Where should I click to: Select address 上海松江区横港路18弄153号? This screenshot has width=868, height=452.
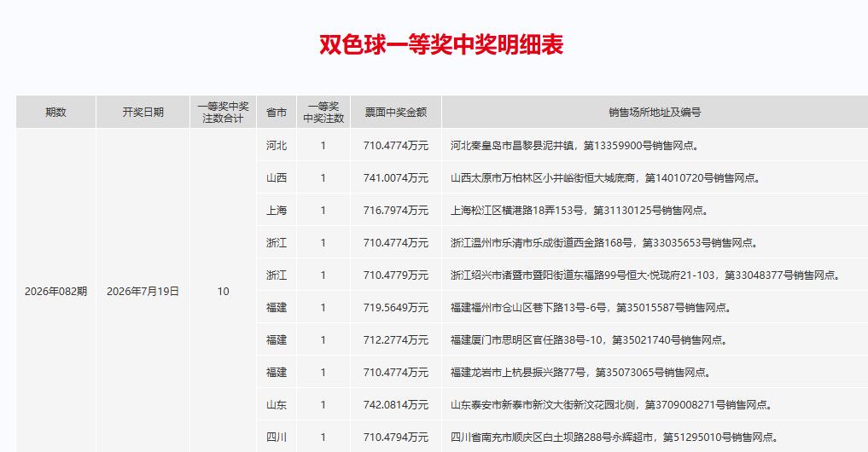[580, 211]
